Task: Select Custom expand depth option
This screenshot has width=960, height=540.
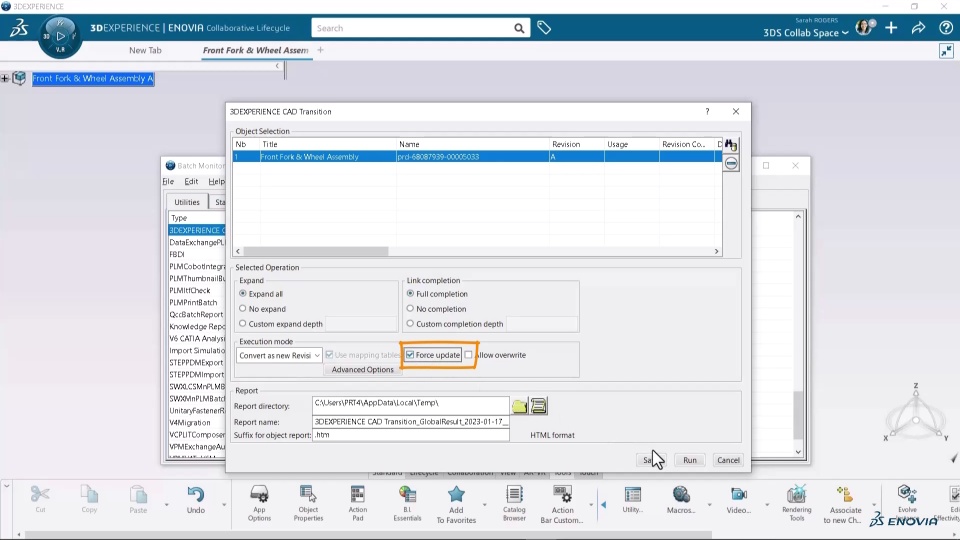Action: coord(242,323)
